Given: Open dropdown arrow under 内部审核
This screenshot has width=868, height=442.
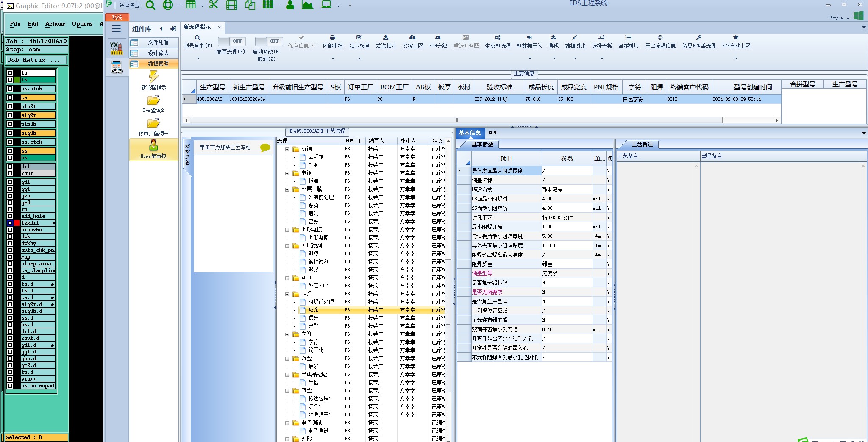Looking at the screenshot, I should tap(333, 59).
